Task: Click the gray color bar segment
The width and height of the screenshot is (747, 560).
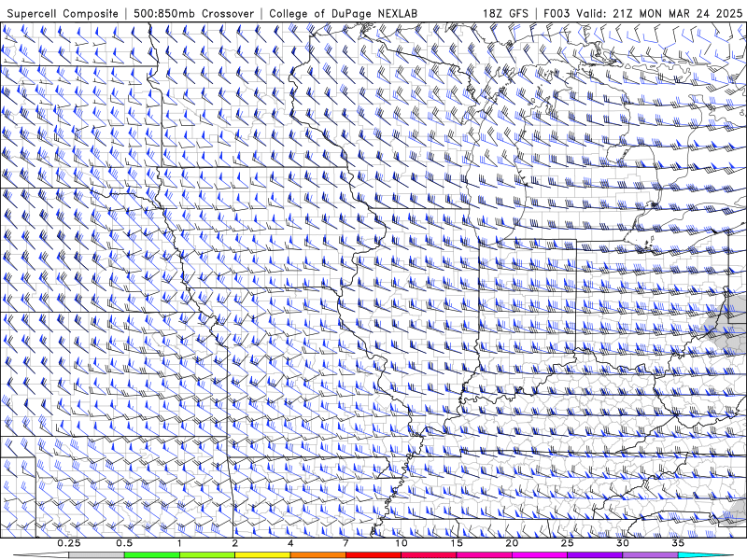Action: tap(97, 555)
